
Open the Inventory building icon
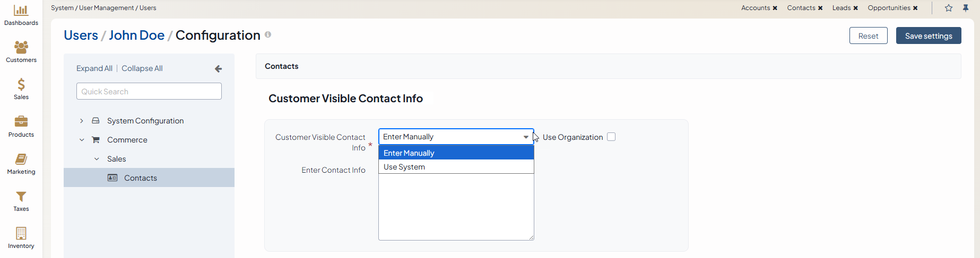point(21,233)
